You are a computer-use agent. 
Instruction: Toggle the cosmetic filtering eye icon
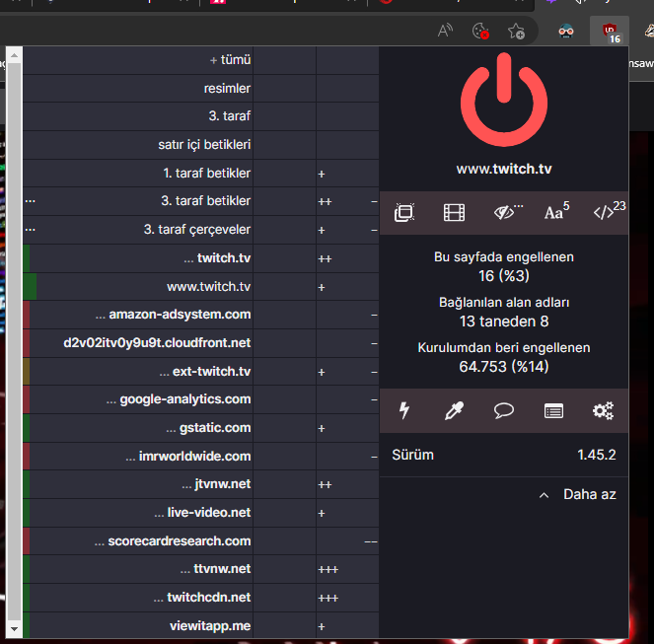[504, 213]
